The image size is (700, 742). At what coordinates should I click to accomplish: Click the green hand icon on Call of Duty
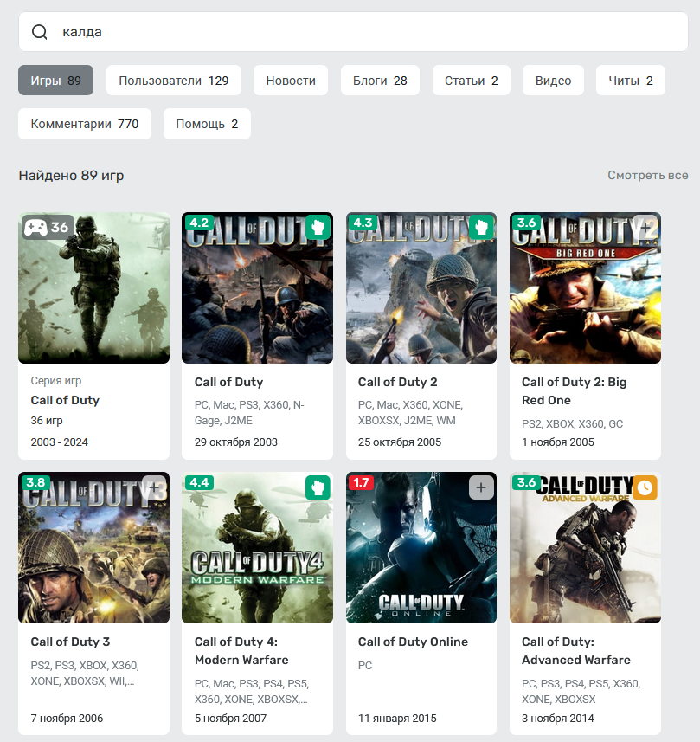(x=318, y=228)
